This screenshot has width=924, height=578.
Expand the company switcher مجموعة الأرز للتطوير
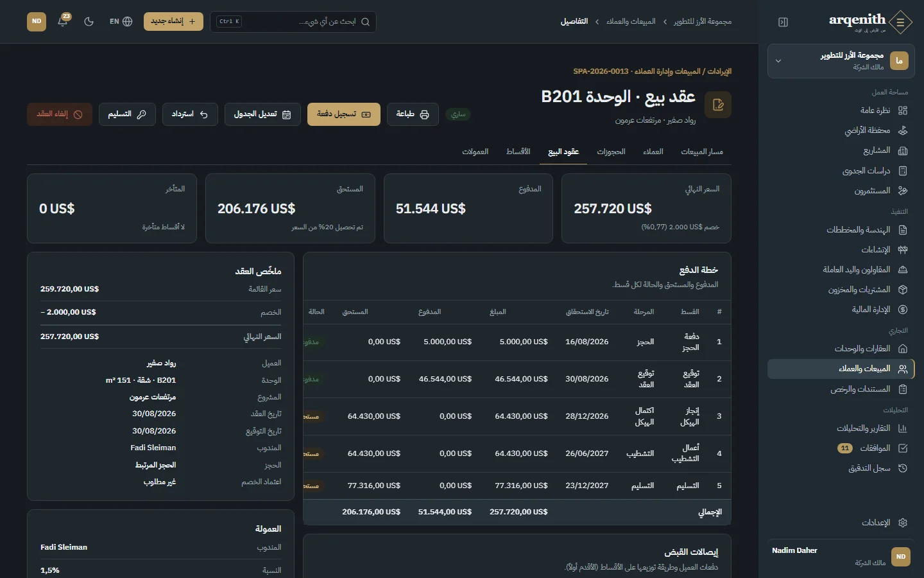[x=841, y=61]
